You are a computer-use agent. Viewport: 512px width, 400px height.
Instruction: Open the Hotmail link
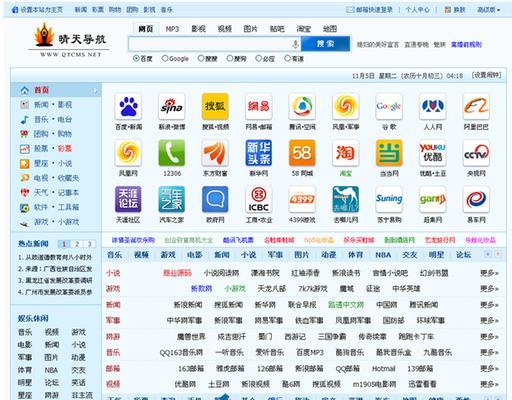(x=384, y=369)
